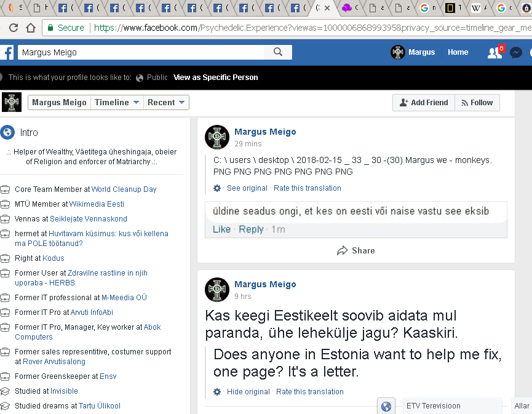Click the Intro globe icon

(7, 132)
